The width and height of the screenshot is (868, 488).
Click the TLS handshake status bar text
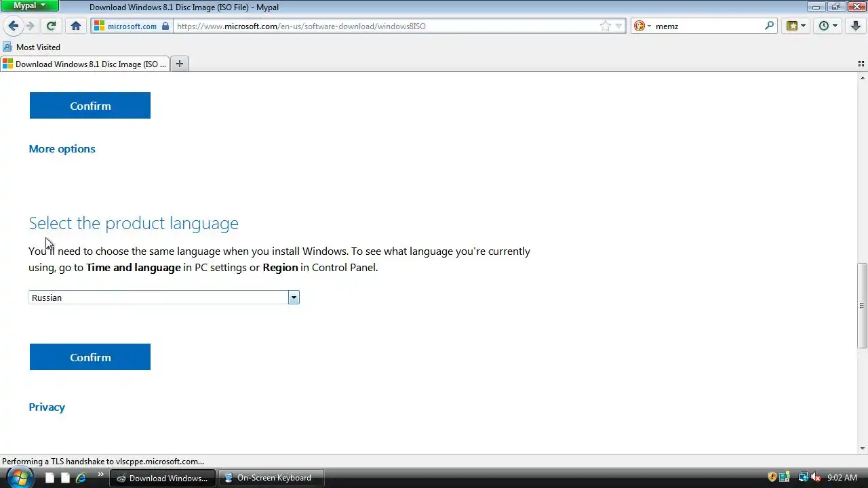point(103,461)
